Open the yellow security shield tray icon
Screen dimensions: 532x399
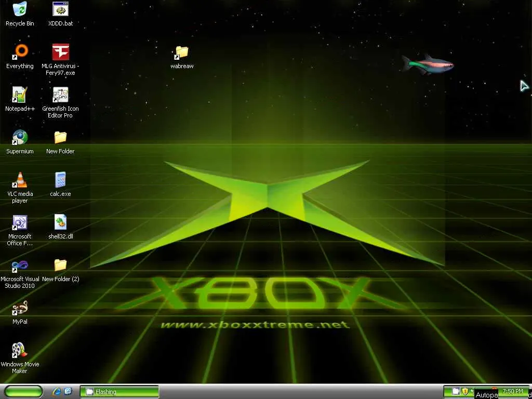tap(465, 391)
